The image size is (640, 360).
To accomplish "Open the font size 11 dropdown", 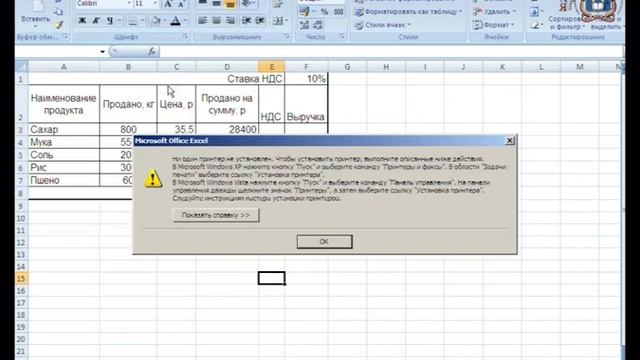I will coord(155,4).
